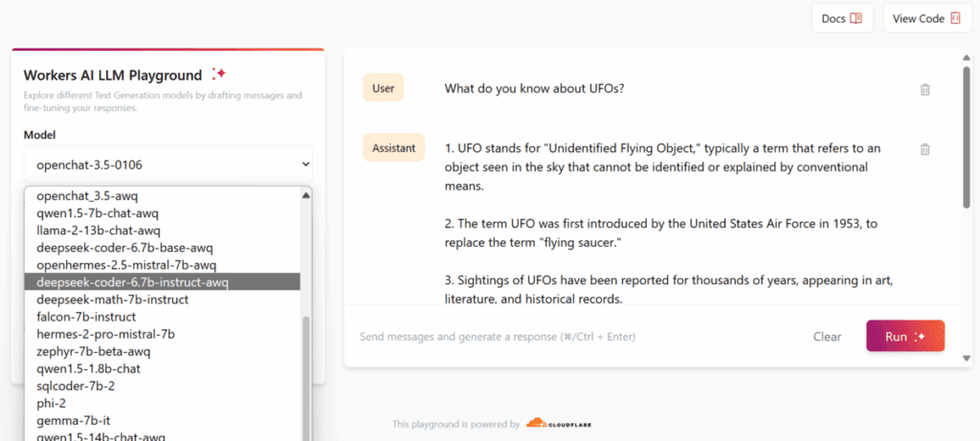Click the Workers AI LLM Playground title
This screenshot has width=980, height=441.
click(113, 76)
